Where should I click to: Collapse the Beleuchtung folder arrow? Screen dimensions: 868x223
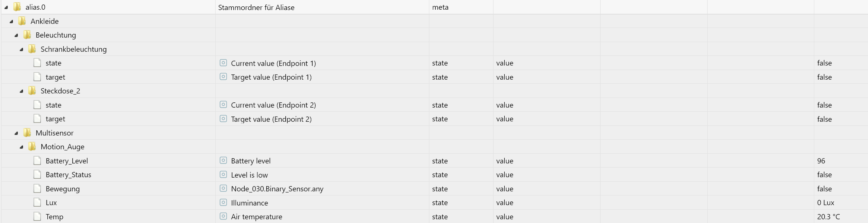(16, 35)
